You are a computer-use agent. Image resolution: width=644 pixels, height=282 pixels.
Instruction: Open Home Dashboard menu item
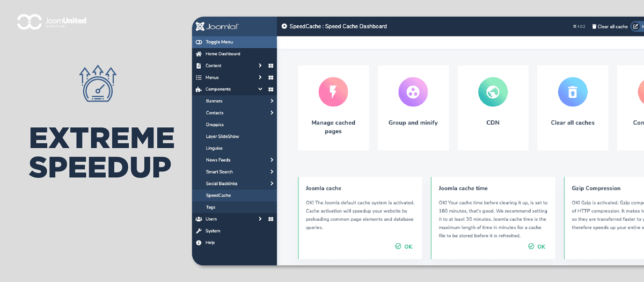click(x=222, y=54)
